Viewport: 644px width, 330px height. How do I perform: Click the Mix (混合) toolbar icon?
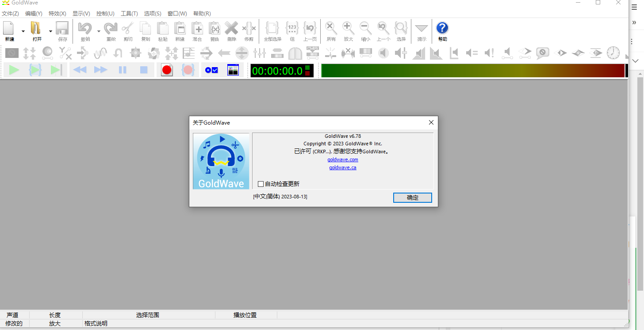[x=197, y=28]
